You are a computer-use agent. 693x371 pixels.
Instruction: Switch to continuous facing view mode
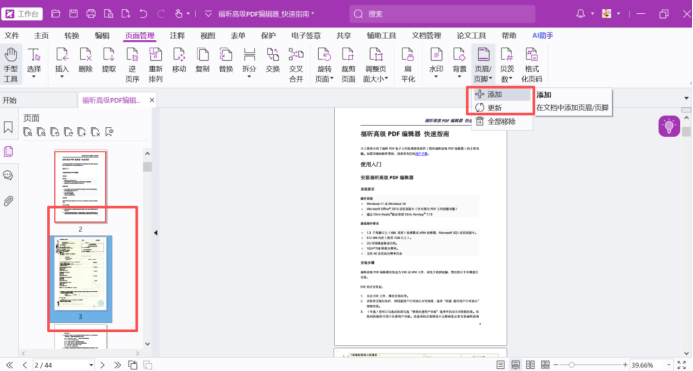tap(545, 365)
